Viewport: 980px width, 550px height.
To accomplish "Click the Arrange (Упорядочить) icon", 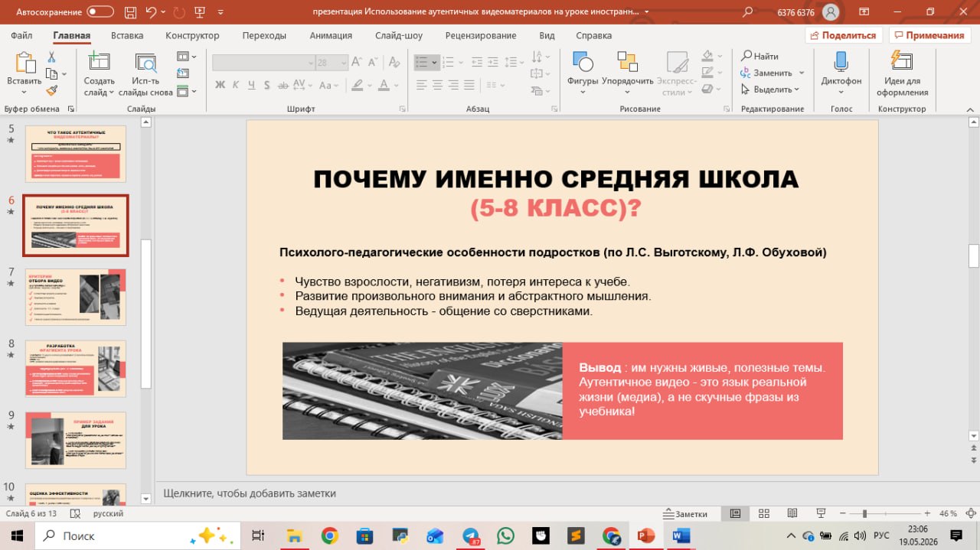I will [627, 63].
